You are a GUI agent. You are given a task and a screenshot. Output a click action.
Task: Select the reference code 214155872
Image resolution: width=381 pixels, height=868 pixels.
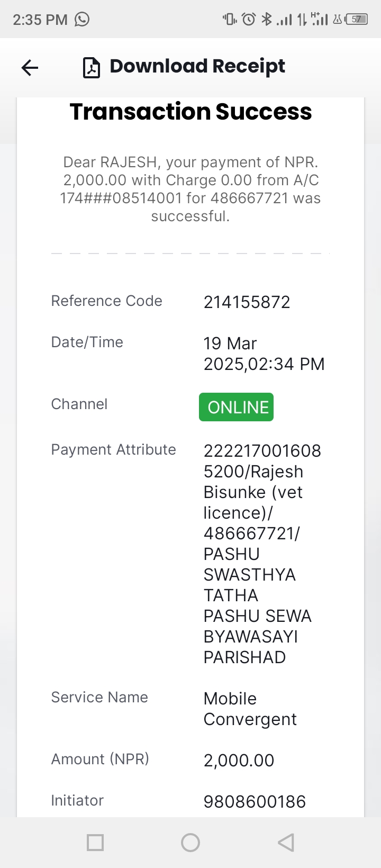coord(247,302)
